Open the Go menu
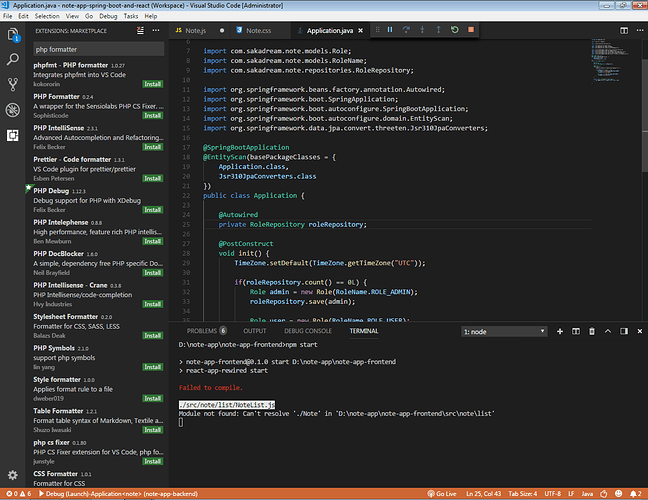The height and width of the screenshot is (500, 648). pyautogui.click(x=89, y=16)
